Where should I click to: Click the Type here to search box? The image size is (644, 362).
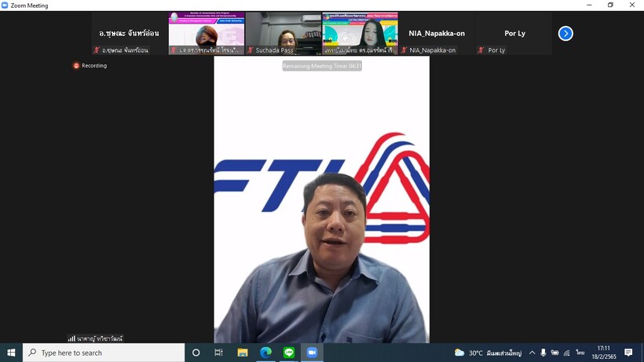pyautogui.click(x=104, y=353)
